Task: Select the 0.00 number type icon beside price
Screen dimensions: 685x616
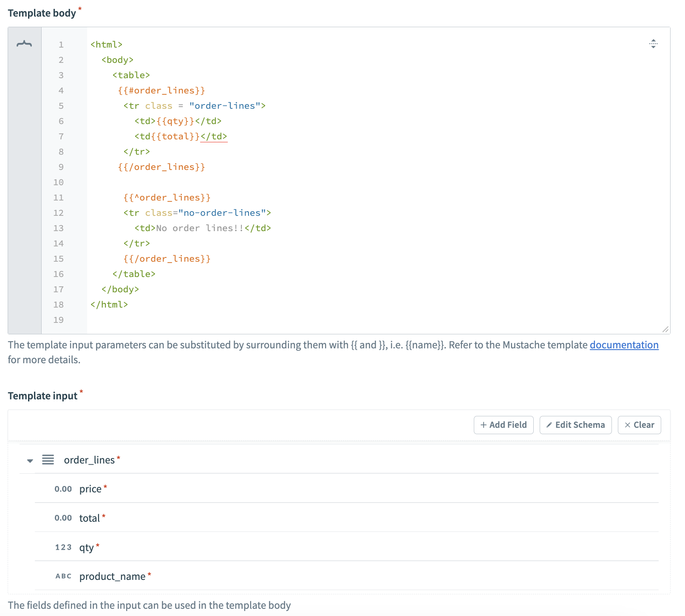Action: pyautogui.click(x=63, y=489)
